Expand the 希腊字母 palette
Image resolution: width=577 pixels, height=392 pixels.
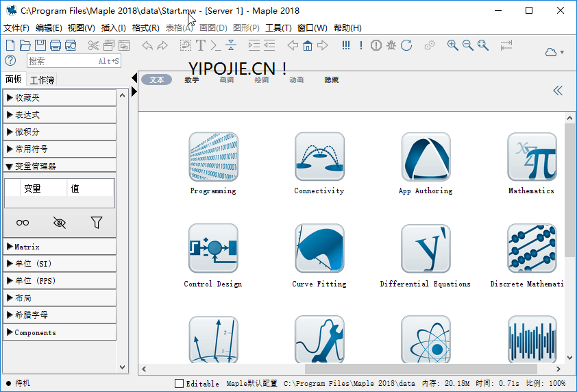(60, 315)
